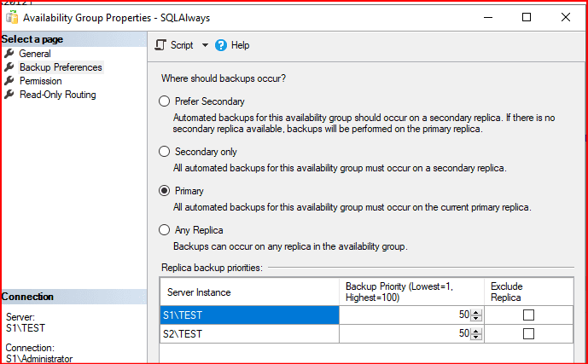Check Exclude Replica for S2\TEST

tap(528, 334)
